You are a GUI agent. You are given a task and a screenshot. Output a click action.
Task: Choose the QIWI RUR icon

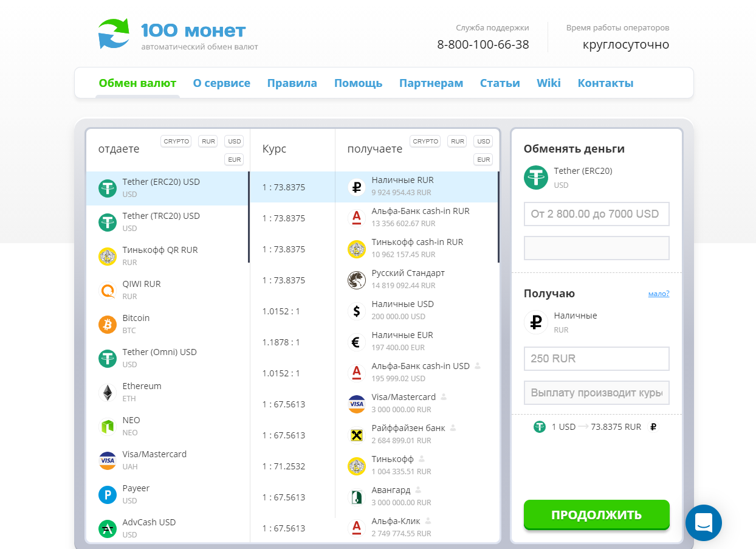click(x=108, y=291)
